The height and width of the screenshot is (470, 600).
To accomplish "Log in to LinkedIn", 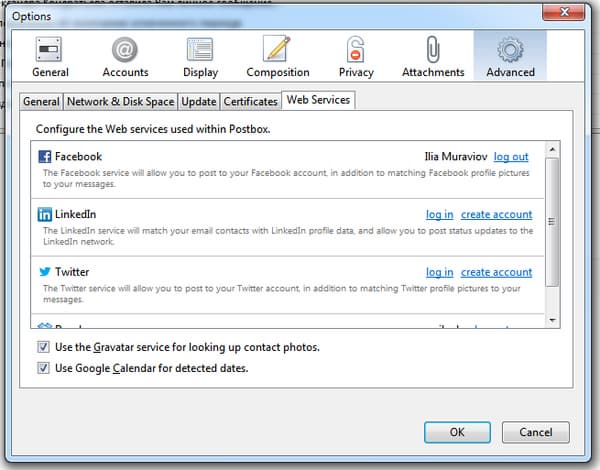I will [439, 215].
